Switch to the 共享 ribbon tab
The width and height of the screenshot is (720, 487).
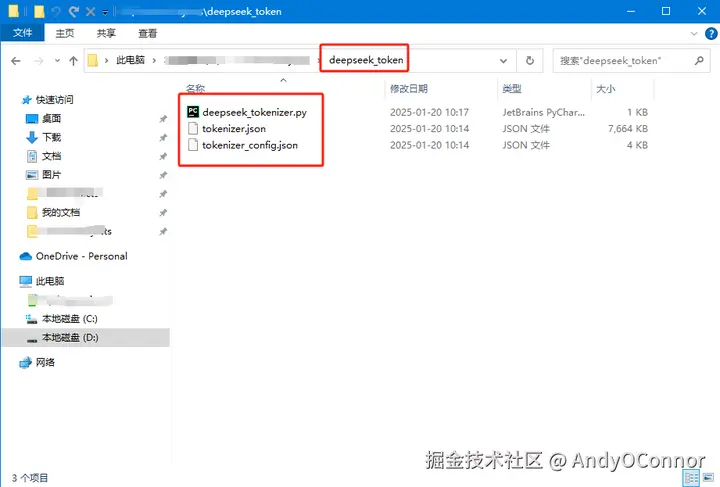(106, 33)
